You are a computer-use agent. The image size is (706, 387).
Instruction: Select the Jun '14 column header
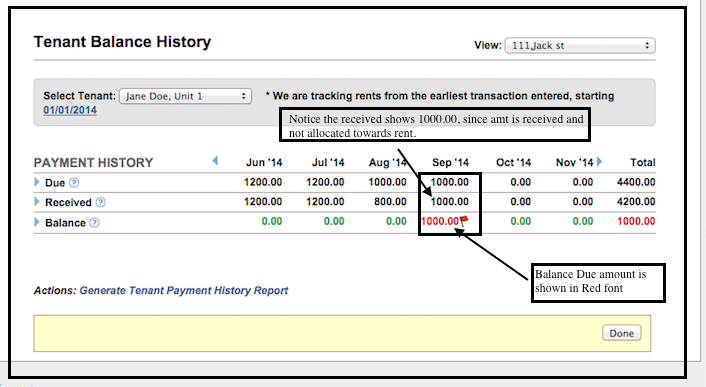pyautogui.click(x=264, y=162)
